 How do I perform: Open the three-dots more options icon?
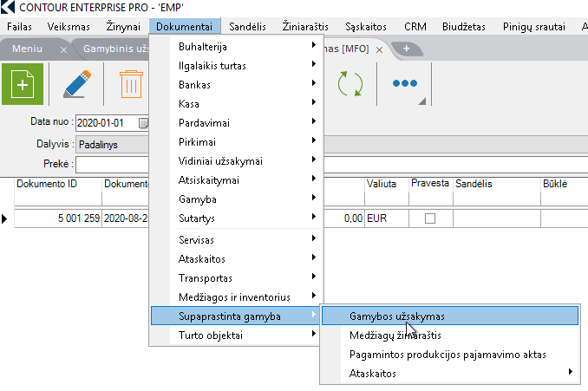click(x=405, y=84)
